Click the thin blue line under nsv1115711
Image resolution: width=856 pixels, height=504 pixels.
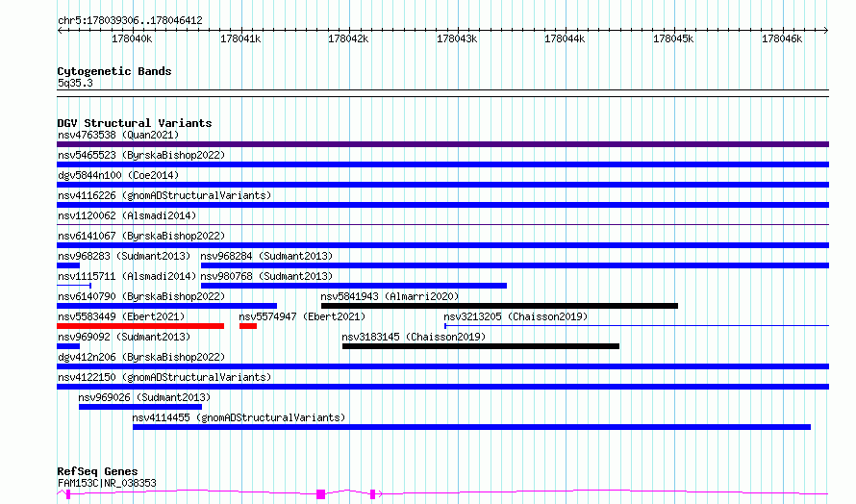click(74, 286)
